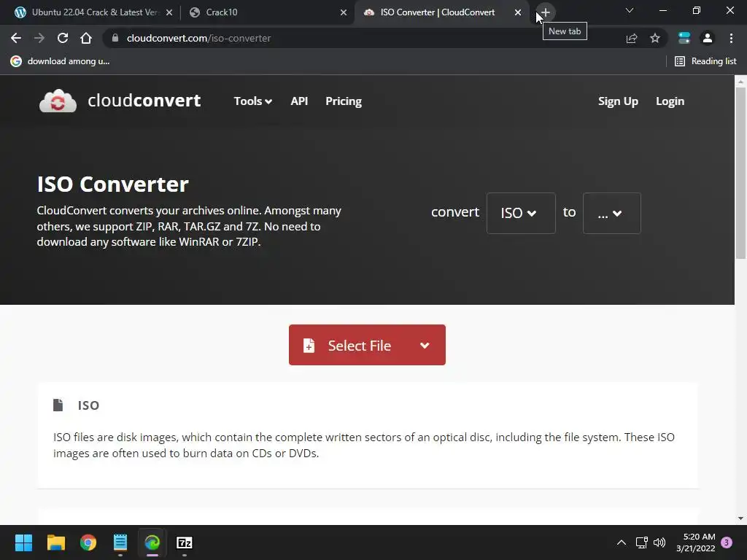Click the page vertical scrollbar thumb
747x560 pixels.
click(x=740, y=173)
